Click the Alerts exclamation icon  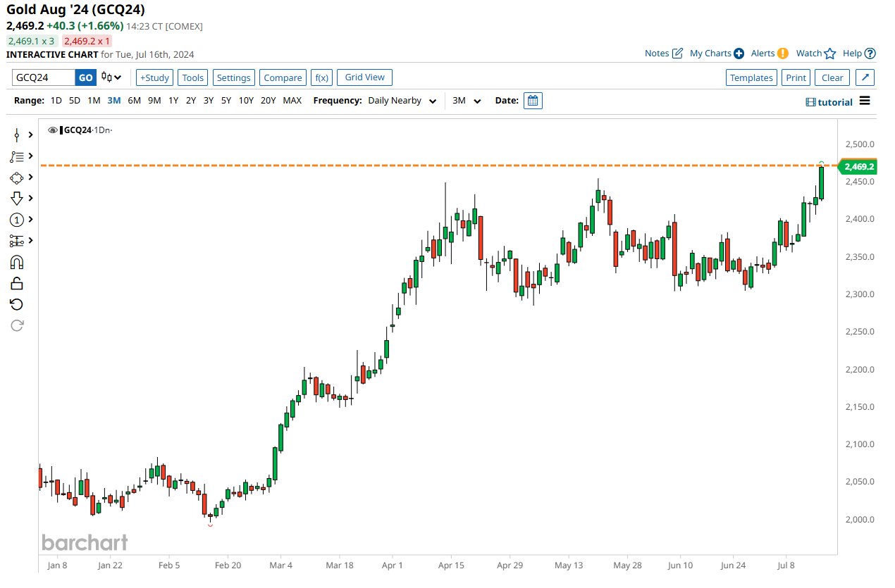pos(782,54)
